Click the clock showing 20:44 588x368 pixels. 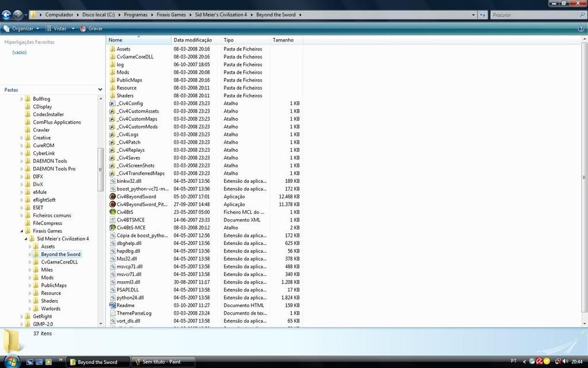577,362
